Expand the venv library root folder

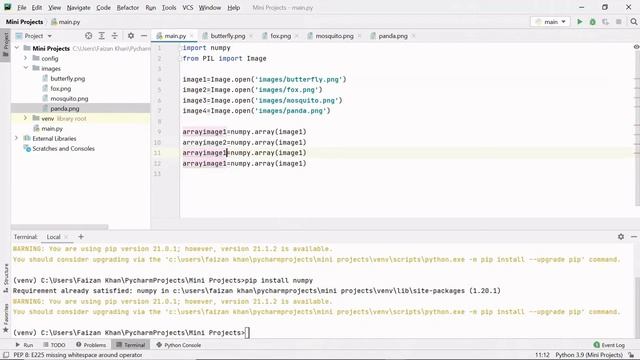click(x=26, y=118)
